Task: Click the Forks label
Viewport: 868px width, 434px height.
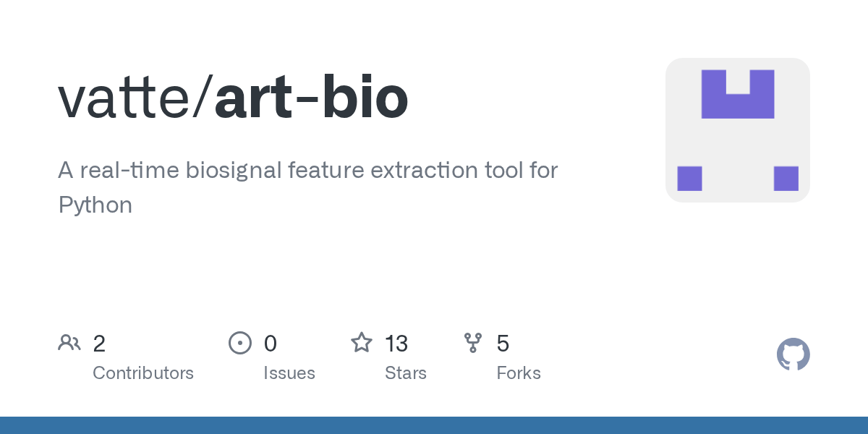Action: coord(519,373)
